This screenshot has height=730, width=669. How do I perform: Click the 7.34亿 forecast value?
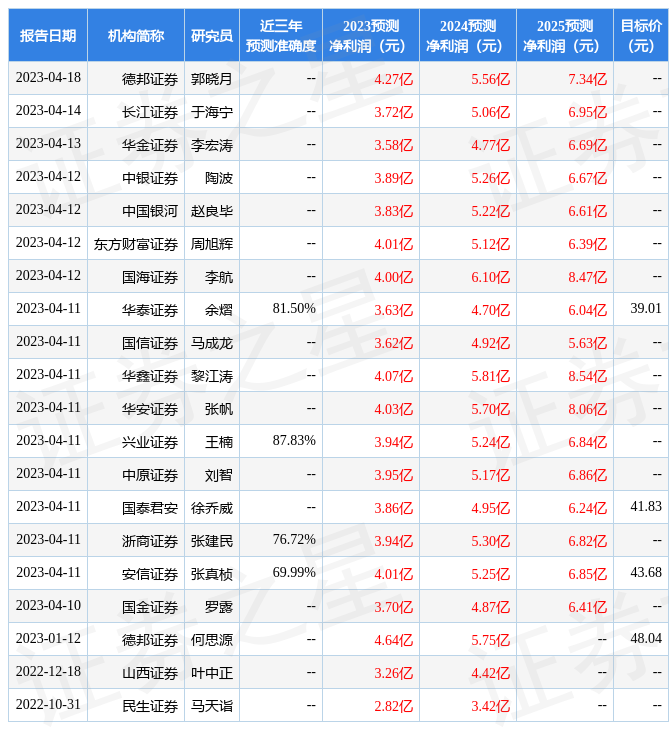[x=588, y=79]
